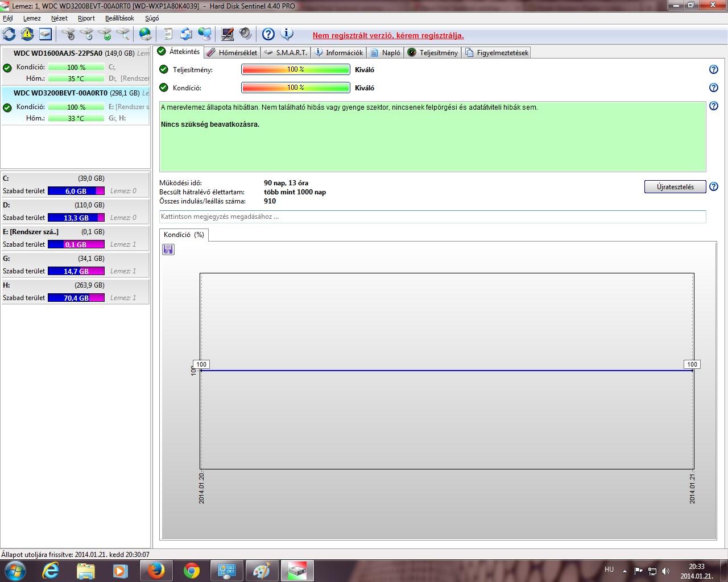
Task: Click the save floppy icon above graph
Action: pyautogui.click(x=168, y=250)
